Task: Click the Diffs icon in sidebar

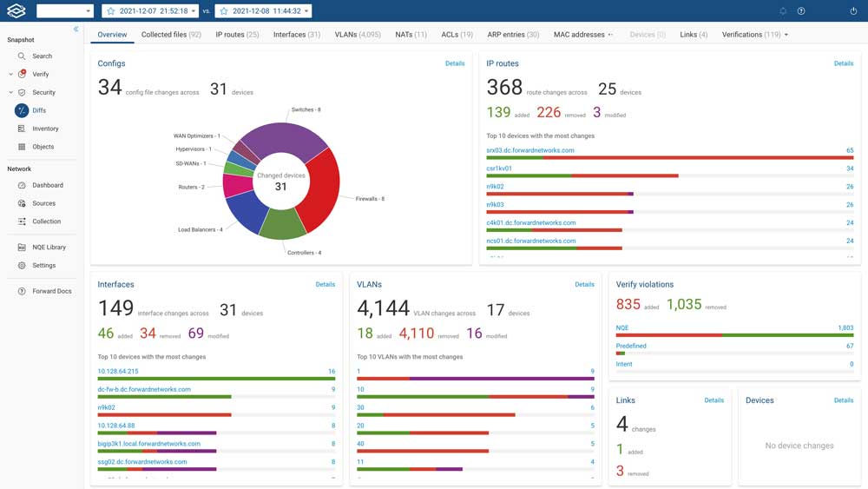Action: (22, 110)
